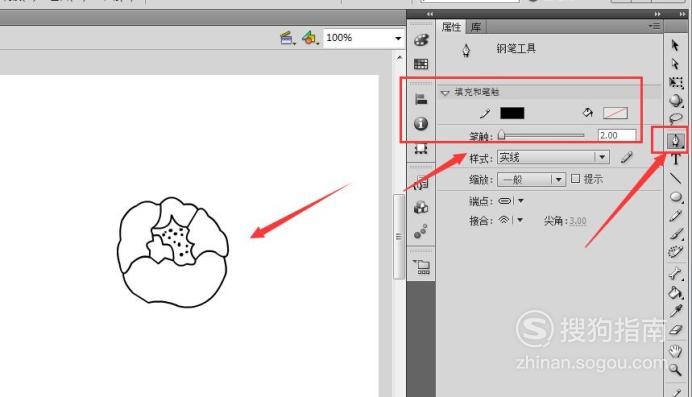This screenshot has width=692, height=397.
Task: Click the edit stroke style pencil icon
Action: pos(627,157)
